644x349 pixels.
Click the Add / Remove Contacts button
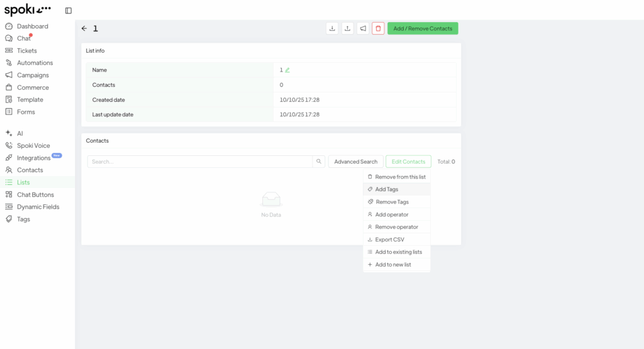(423, 28)
